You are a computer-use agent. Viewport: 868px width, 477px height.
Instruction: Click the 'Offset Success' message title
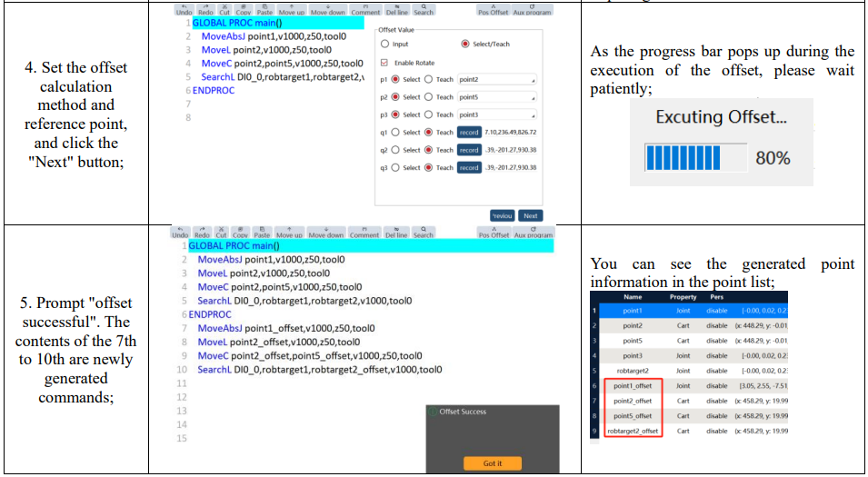click(463, 412)
